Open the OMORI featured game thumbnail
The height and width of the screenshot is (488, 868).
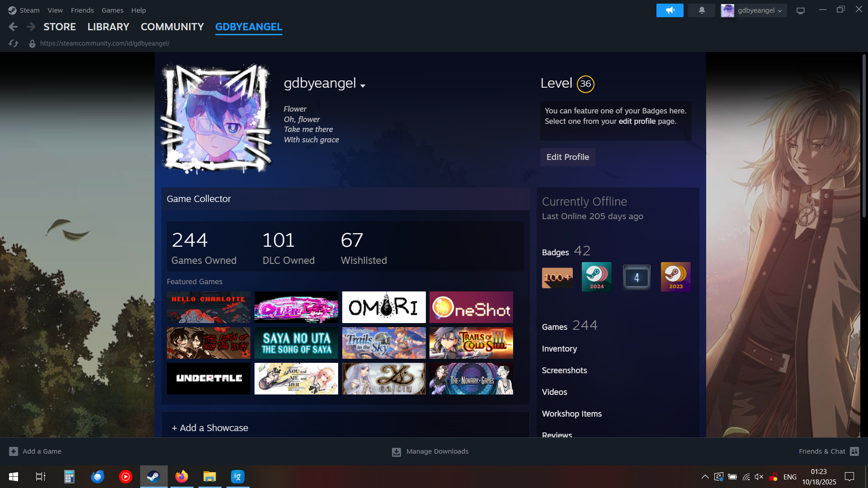[x=384, y=307]
